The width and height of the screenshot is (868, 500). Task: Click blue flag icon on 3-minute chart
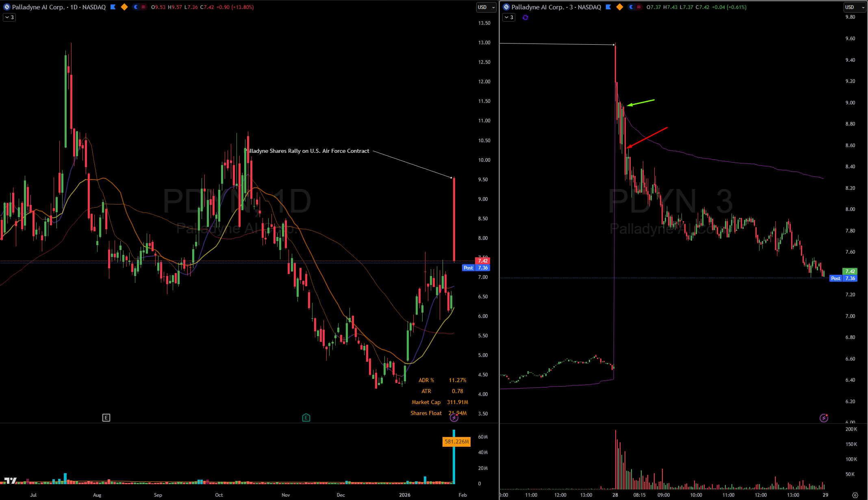608,7
